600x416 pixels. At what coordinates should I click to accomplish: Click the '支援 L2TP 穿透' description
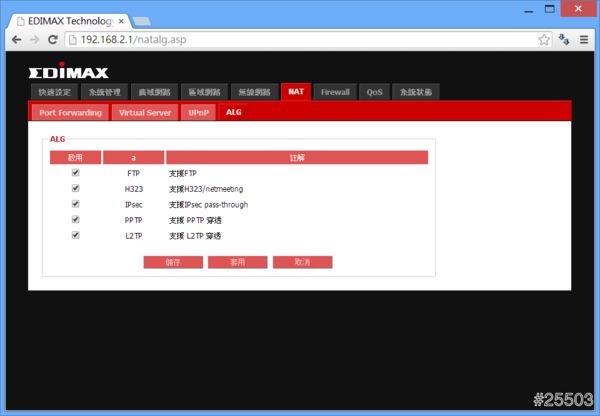pos(195,236)
